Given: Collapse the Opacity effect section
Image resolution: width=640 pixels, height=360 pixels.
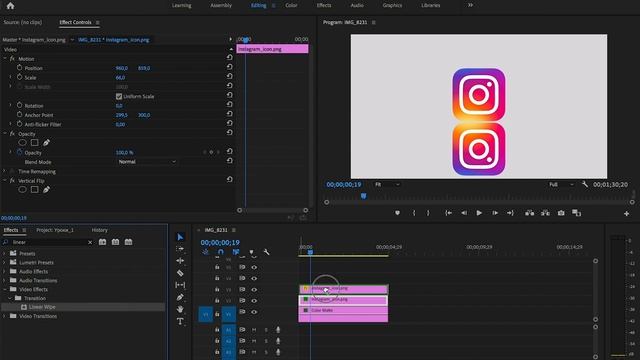Looking at the screenshot, I should [x=5, y=133].
